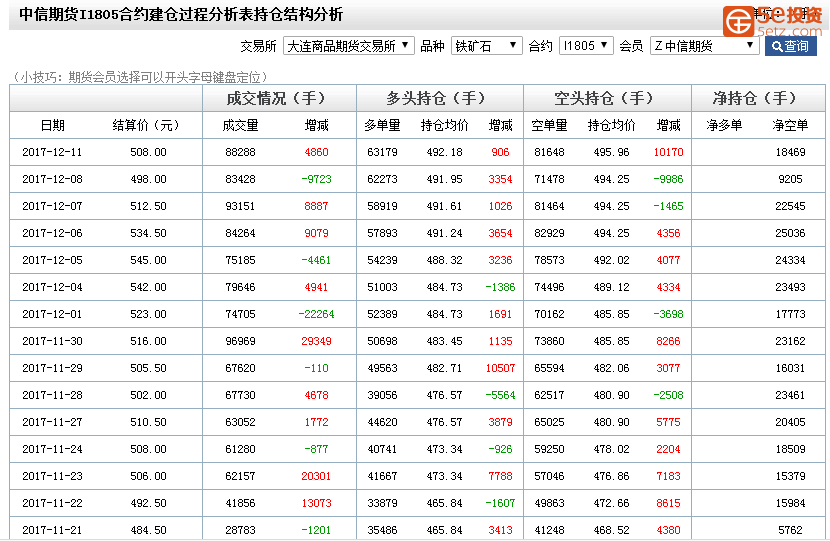This screenshot has width=830, height=541.
Task: Click net short value 5762
Action: [790, 530]
